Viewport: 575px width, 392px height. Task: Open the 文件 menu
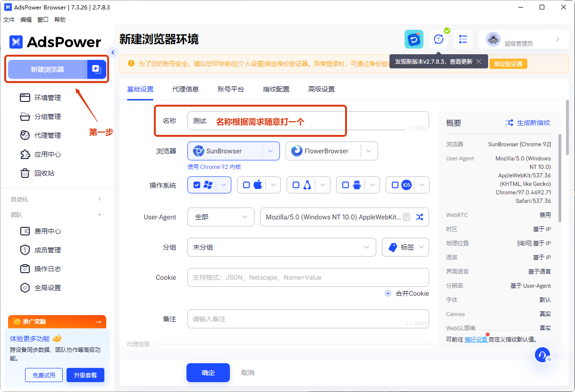[x=9, y=20]
